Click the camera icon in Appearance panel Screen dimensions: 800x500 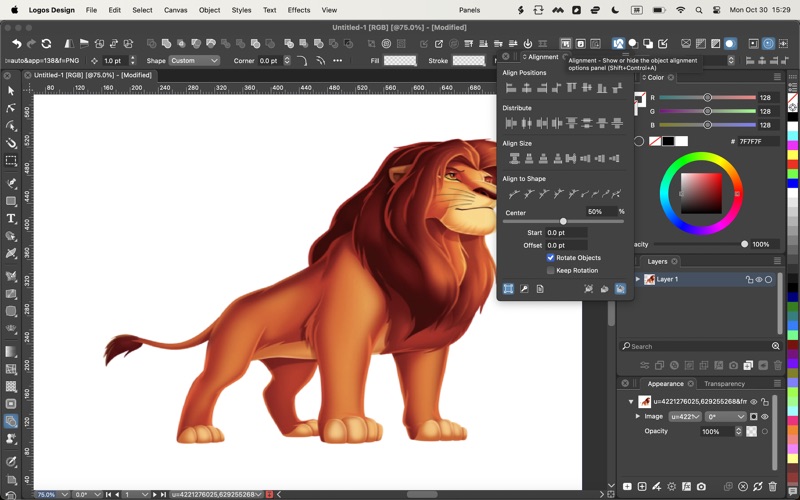702,487
